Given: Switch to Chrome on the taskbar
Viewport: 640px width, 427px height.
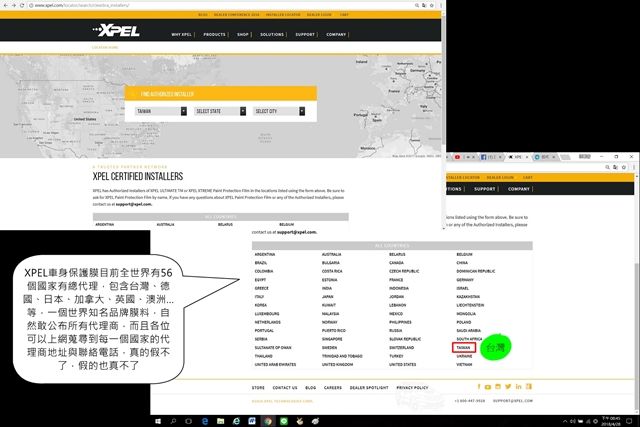Looking at the screenshot, I should [268, 421].
